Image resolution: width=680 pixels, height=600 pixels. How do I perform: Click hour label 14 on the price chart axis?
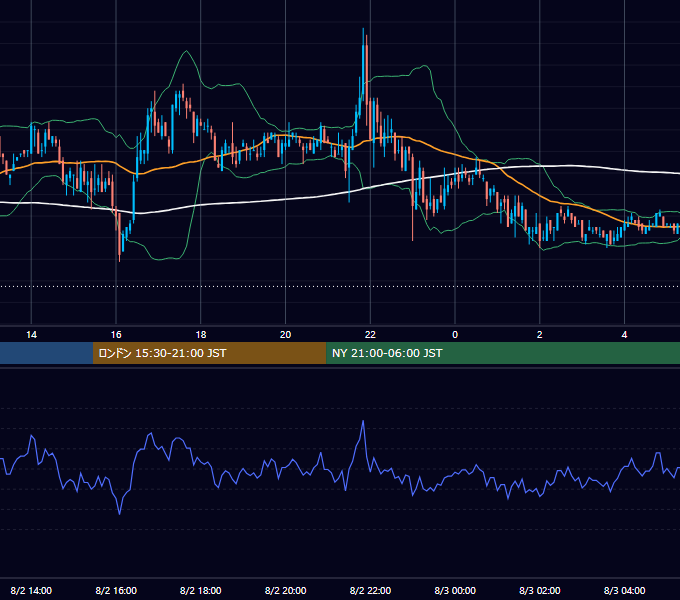tap(31, 335)
